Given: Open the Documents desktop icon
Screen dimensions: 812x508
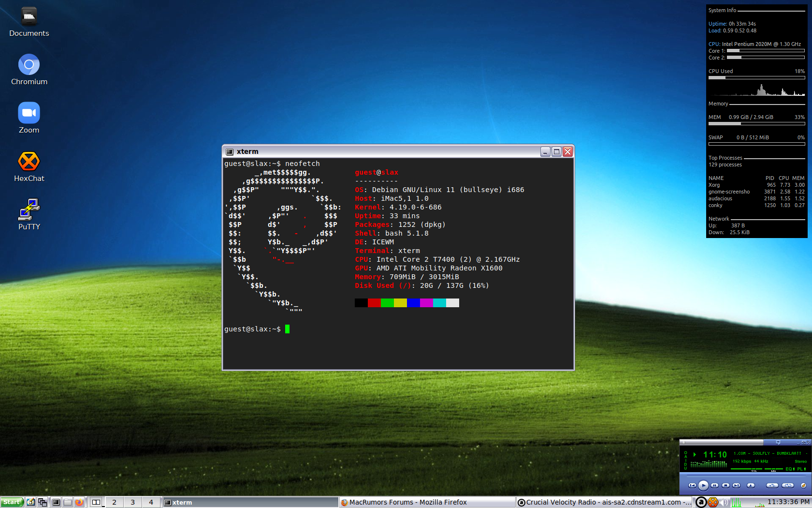Looking at the screenshot, I should point(29,22).
